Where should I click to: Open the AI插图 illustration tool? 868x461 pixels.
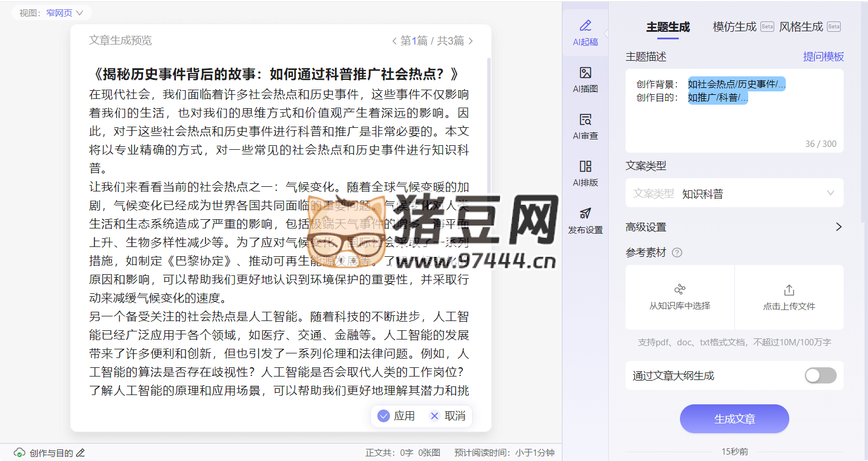(585, 79)
